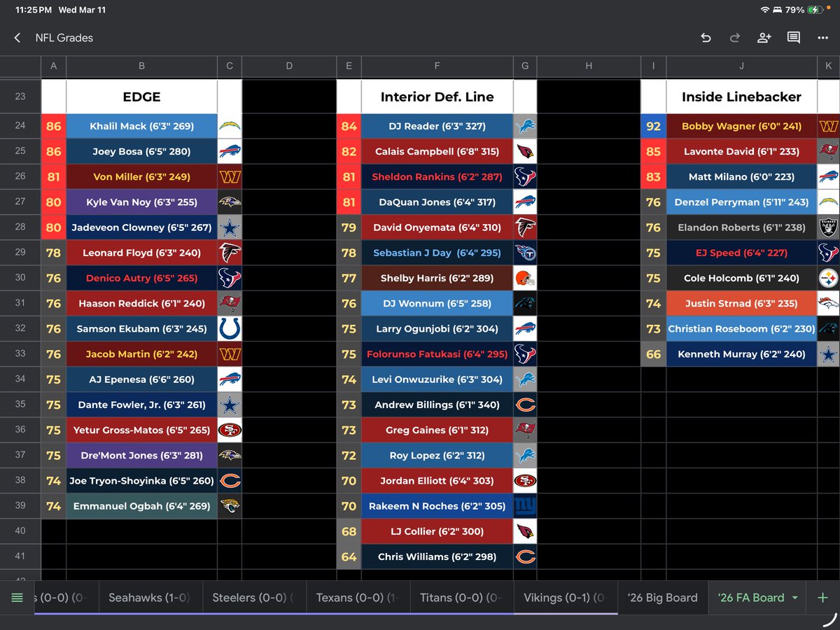The height and width of the screenshot is (630, 840).
Task: Switch to the Vikings (0-1) sheet tab
Action: pyautogui.click(x=566, y=597)
